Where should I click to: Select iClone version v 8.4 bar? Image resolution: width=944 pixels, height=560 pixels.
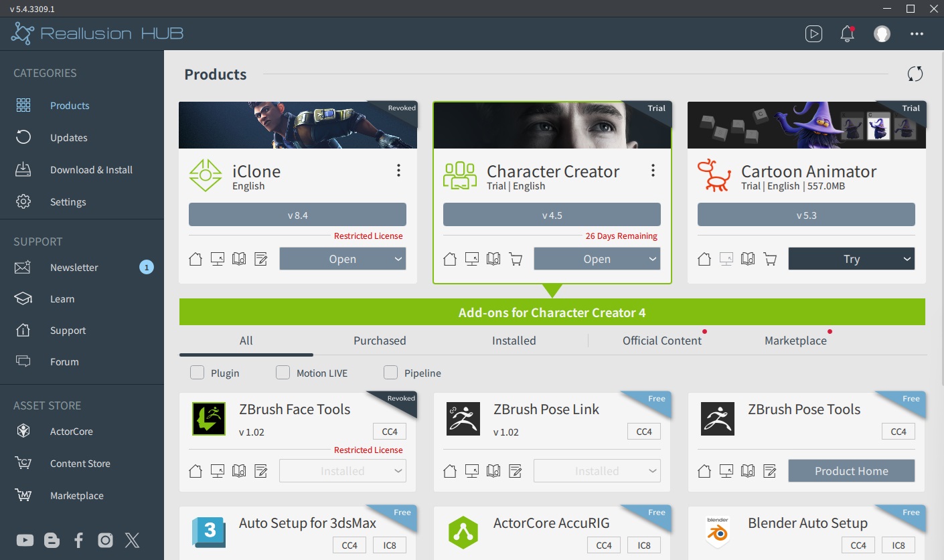(297, 215)
